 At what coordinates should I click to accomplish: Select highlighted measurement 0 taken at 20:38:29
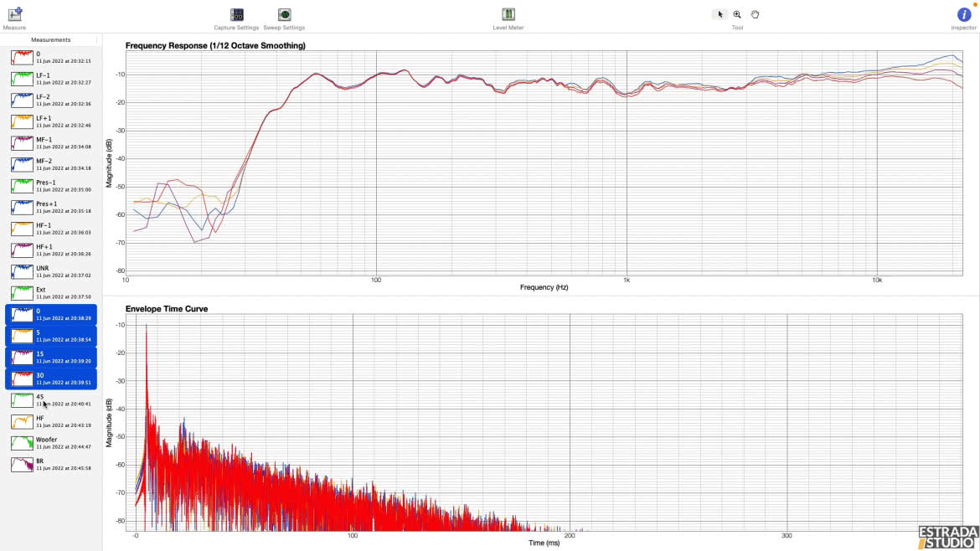51,314
